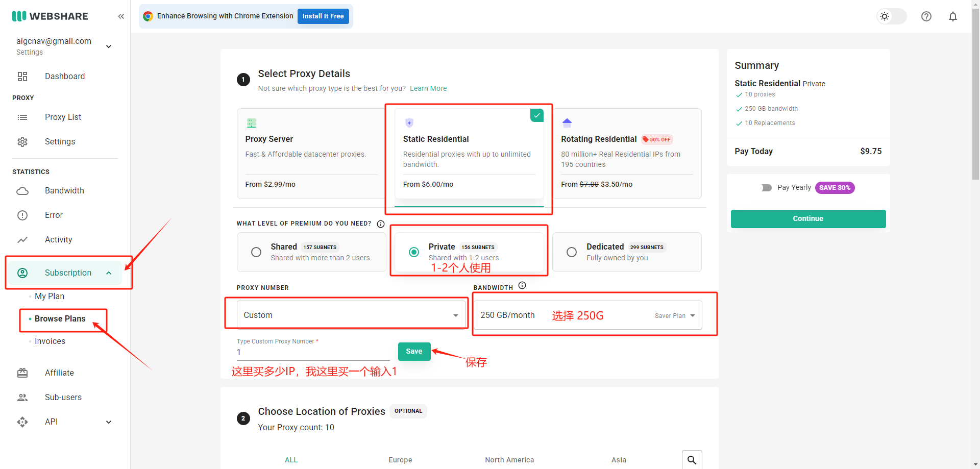Select the Shared radio option
980x469 pixels.
(256, 252)
